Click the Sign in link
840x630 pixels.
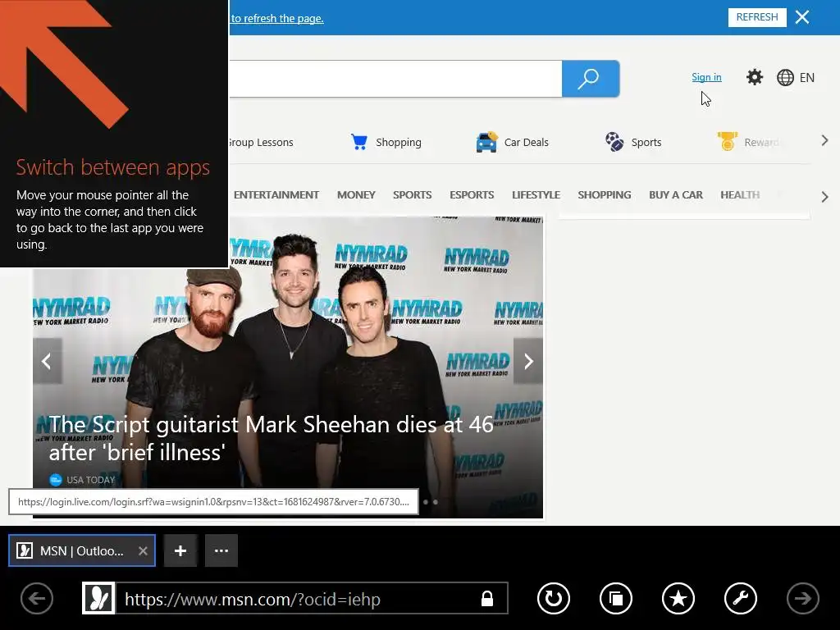click(706, 77)
